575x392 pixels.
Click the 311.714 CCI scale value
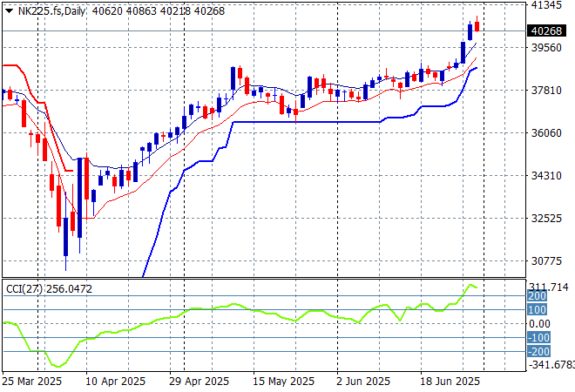point(549,287)
